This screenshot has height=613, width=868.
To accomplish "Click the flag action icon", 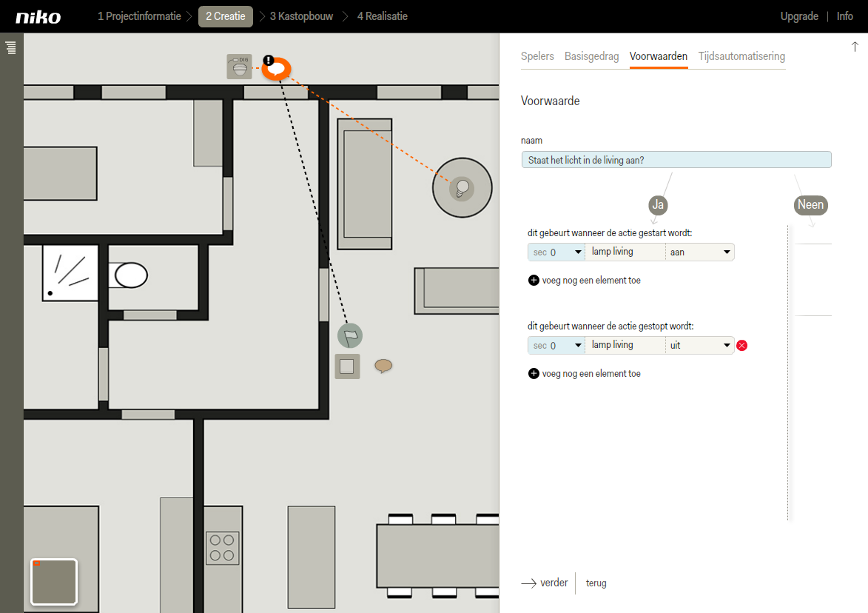I will [350, 335].
